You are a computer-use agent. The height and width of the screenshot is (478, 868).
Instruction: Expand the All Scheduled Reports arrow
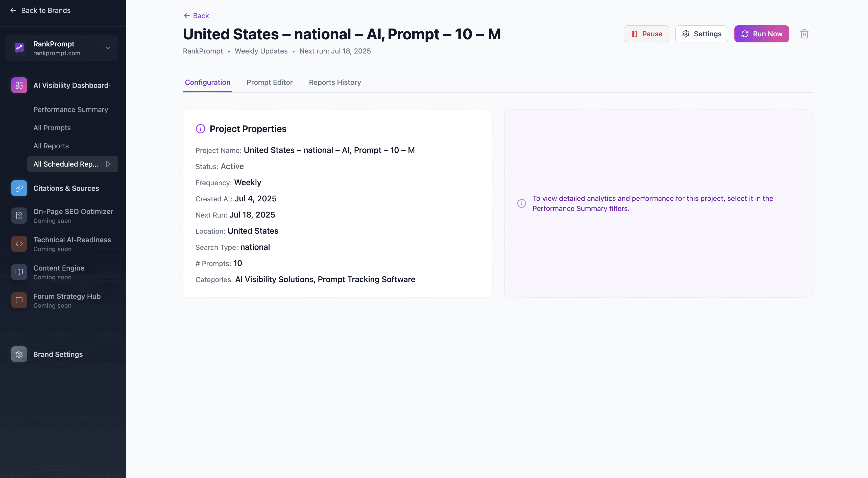pos(108,164)
